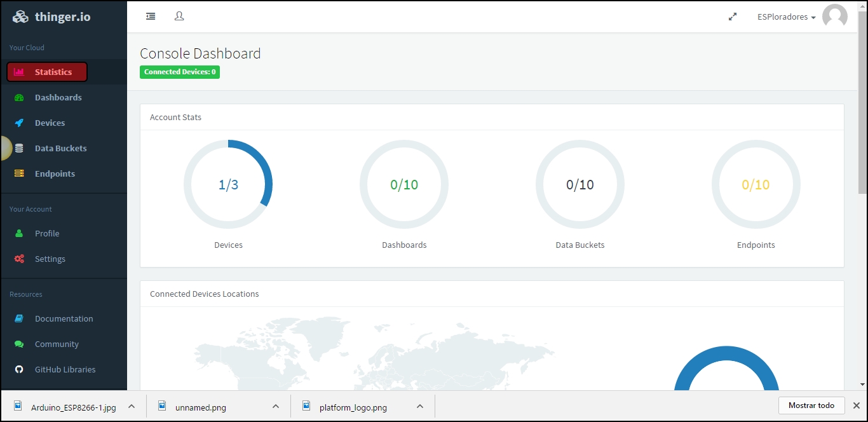This screenshot has height=422, width=868.
Task: Open the Arduino_ESP8266-1.jpg downloaded file
Action: pyautogui.click(x=74, y=407)
